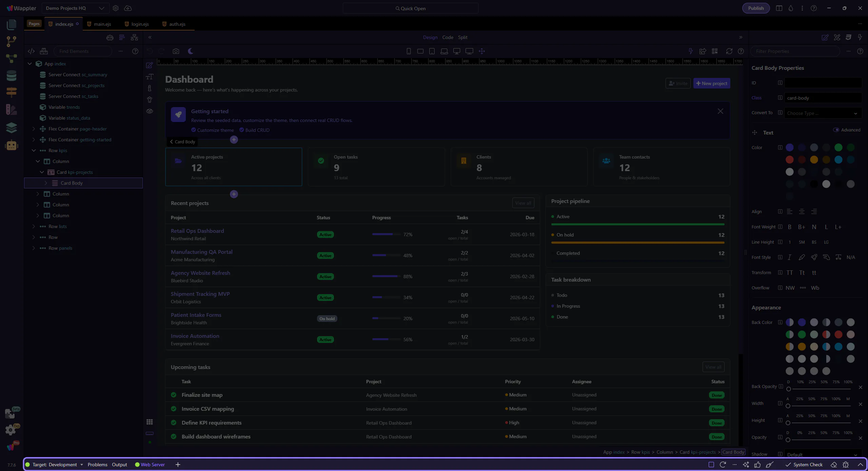Toggle the Customize theme checkmark
868x471 pixels.
point(194,130)
